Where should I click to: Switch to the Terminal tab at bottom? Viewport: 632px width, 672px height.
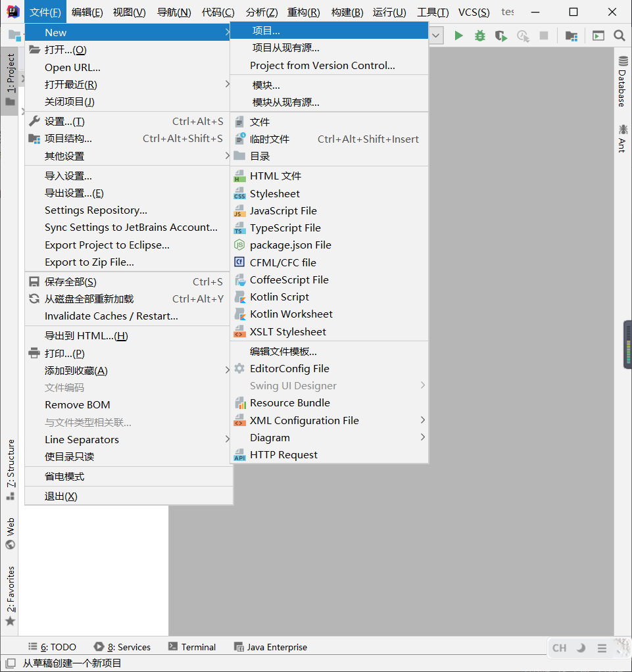(x=191, y=646)
